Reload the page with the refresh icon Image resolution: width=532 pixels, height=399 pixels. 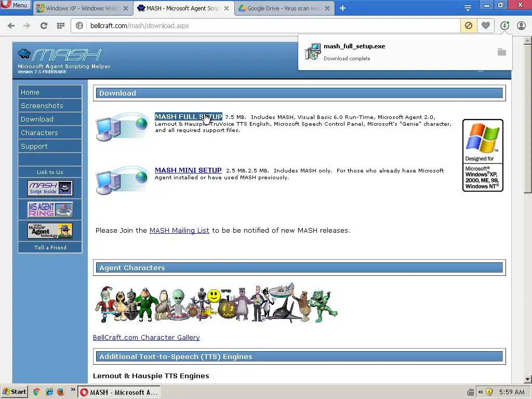(44, 26)
